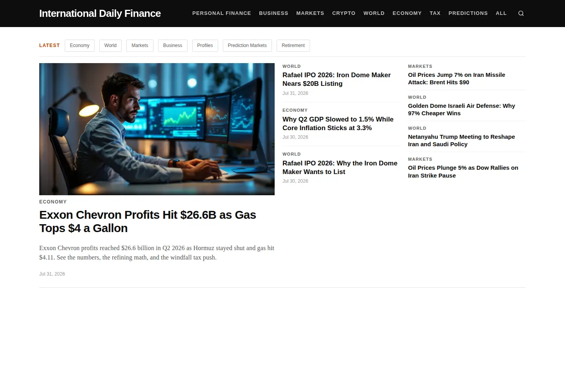
Task: Open Crypto section in top navigation
Action: [344, 13]
